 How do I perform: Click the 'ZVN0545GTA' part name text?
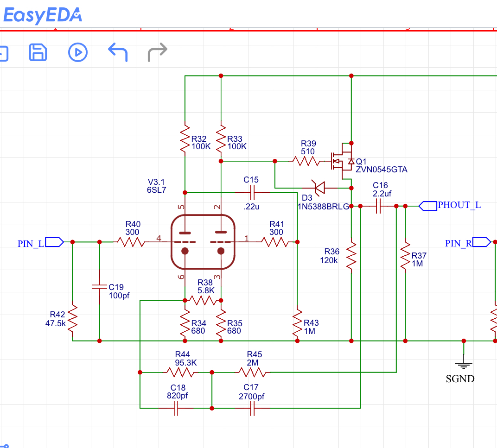point(381,170)
